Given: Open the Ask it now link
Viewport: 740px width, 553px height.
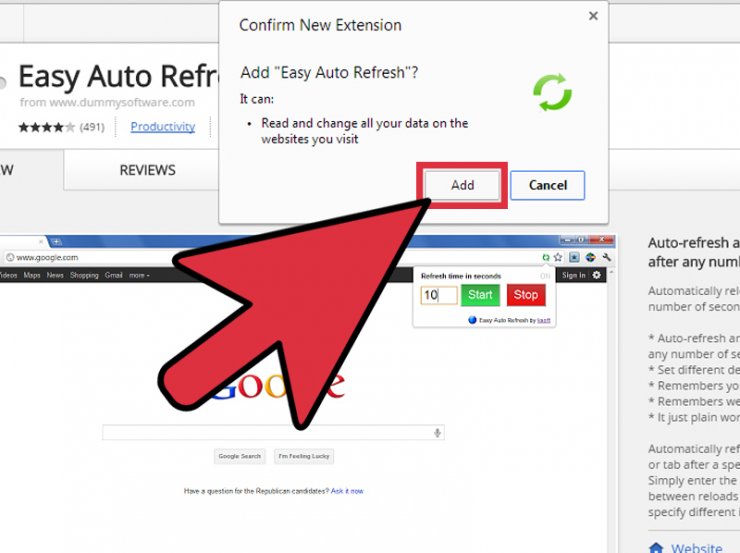Looking at the screenshot, I should [x=347, y=491].
